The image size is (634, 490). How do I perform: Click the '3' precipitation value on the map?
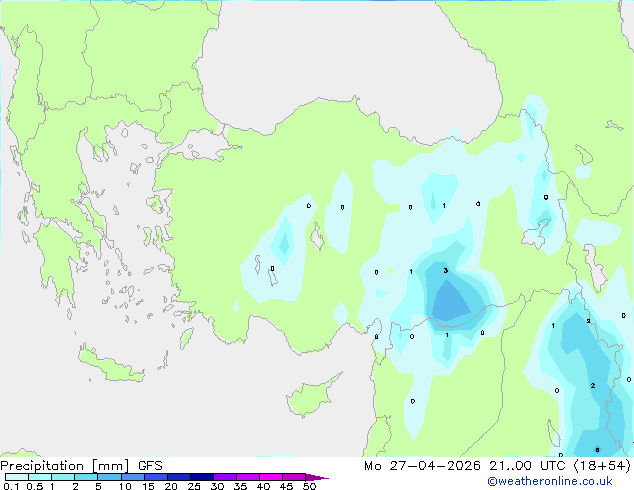[x=446, y=270]
